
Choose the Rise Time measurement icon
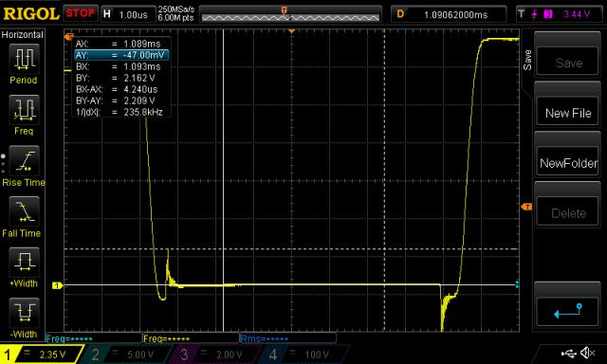[24, 161]
